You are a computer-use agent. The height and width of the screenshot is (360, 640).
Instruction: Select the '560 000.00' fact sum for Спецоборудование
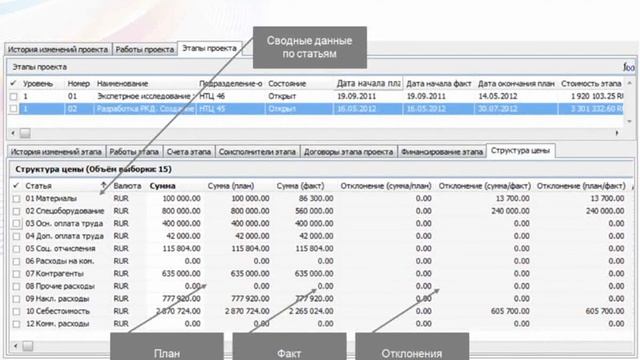[314, 211]
